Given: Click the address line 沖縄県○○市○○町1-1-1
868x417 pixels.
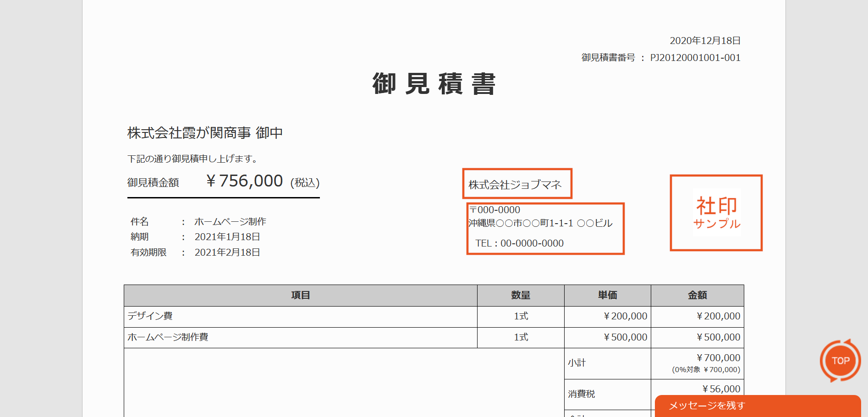Looking at the screenshot, I should [521, 223].
